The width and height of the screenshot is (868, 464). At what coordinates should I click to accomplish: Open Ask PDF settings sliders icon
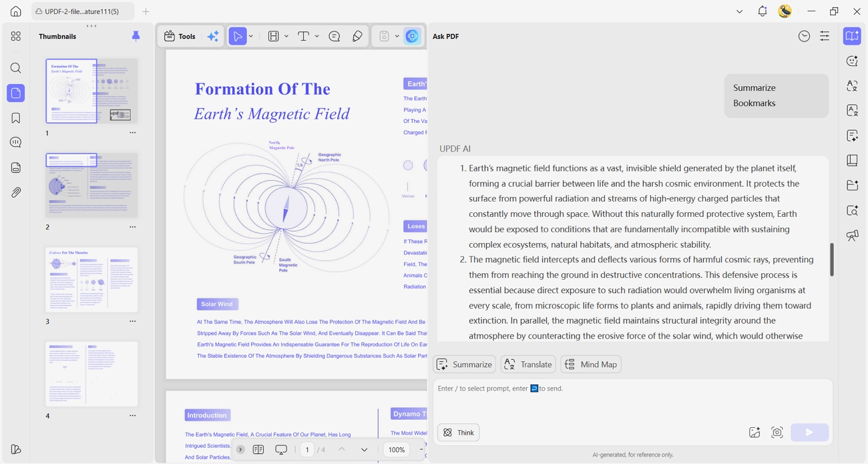coord(825,36)
